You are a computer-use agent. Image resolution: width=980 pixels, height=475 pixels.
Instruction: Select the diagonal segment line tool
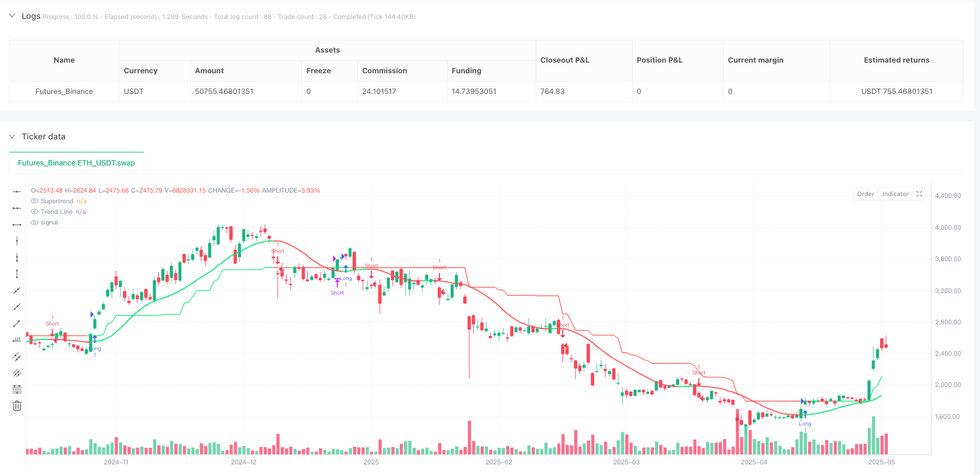click(17, 323)
